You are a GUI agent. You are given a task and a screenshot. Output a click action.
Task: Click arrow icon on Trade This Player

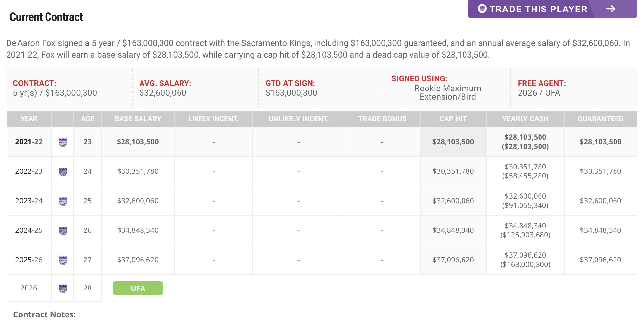[610, 9]
